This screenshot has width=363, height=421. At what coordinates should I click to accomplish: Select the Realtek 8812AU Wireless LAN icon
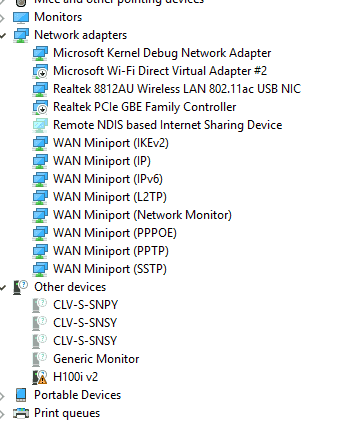[40, 89]
